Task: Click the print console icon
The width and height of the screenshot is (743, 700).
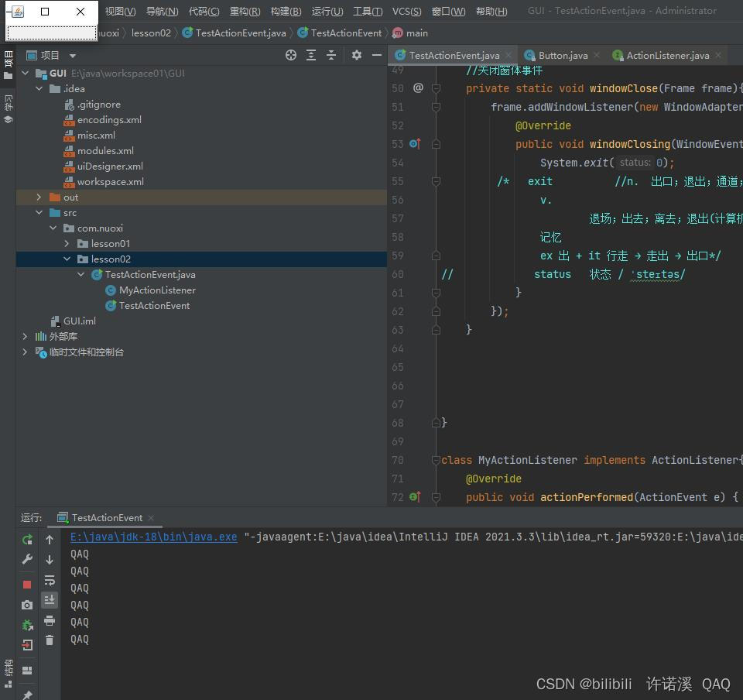Action: [50, 620]
